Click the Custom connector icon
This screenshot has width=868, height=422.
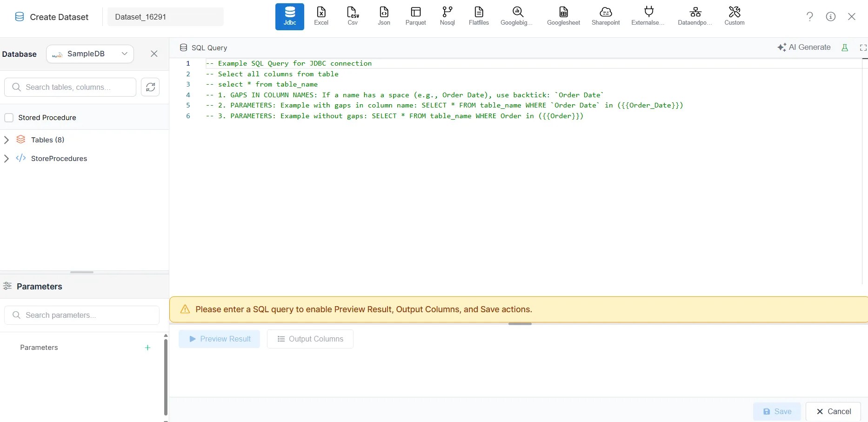[x=734, y=16]
